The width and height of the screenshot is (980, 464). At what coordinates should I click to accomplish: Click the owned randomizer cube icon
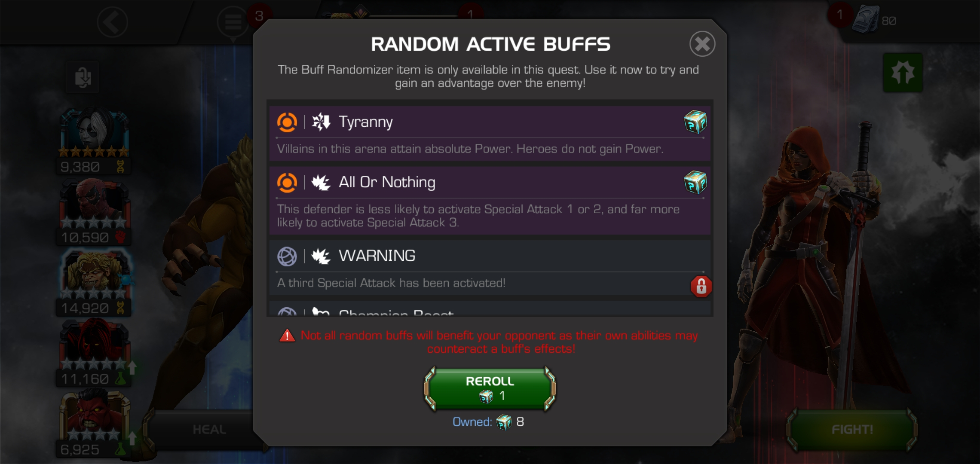(504, 422)
